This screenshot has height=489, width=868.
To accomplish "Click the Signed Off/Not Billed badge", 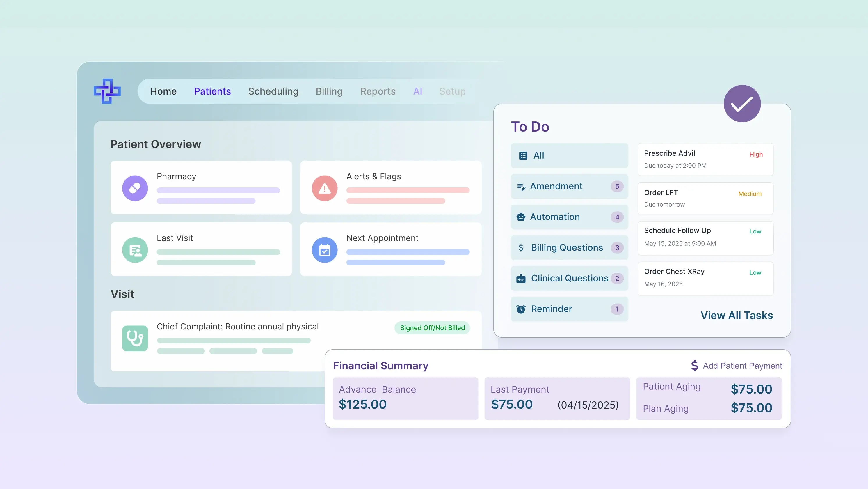I will 432,328.
